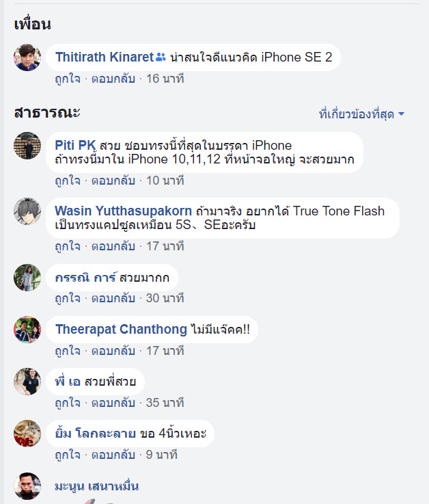The height and width of the screenshot is (504, 429).
Task: Click Piti PK's profile avatar
Action: (x=27, y=146)
